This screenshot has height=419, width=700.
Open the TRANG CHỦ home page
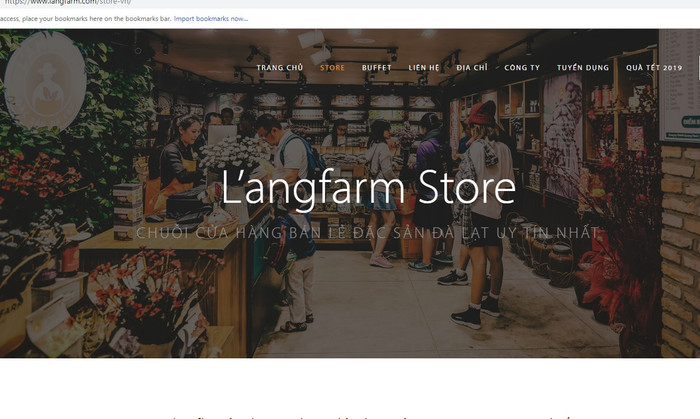tap(279, 67)
